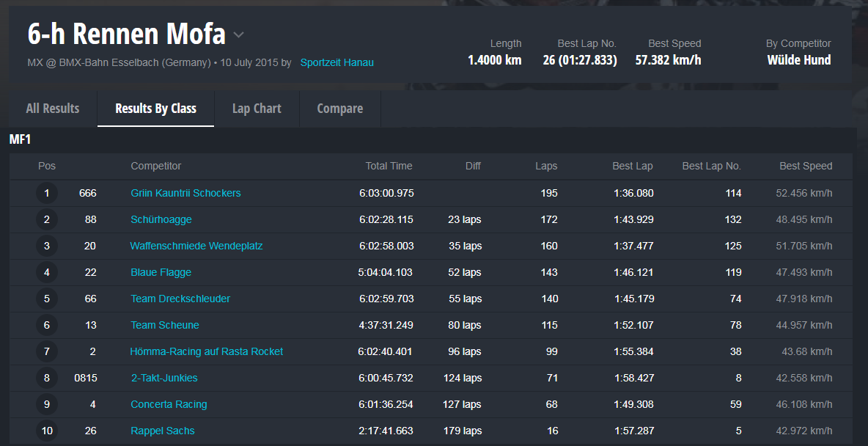Image resolution: width=868 pixels, height=446 pixels.
Task: View the Blaue Flagge team details
Action: (161, 272)
